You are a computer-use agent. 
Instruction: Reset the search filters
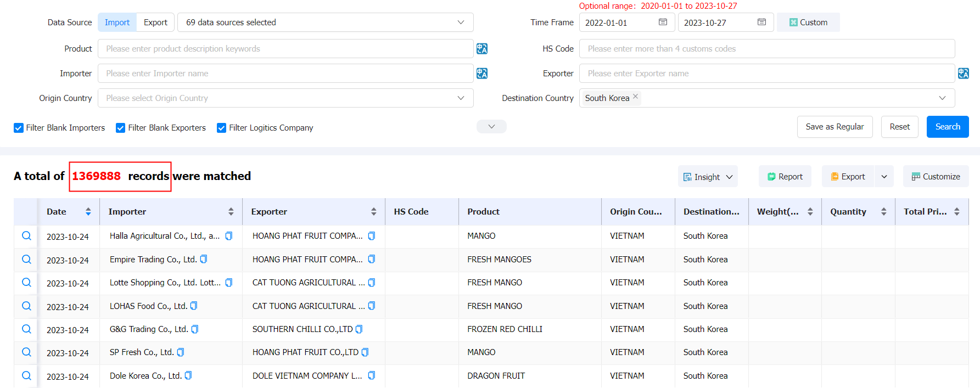[899, 127]
